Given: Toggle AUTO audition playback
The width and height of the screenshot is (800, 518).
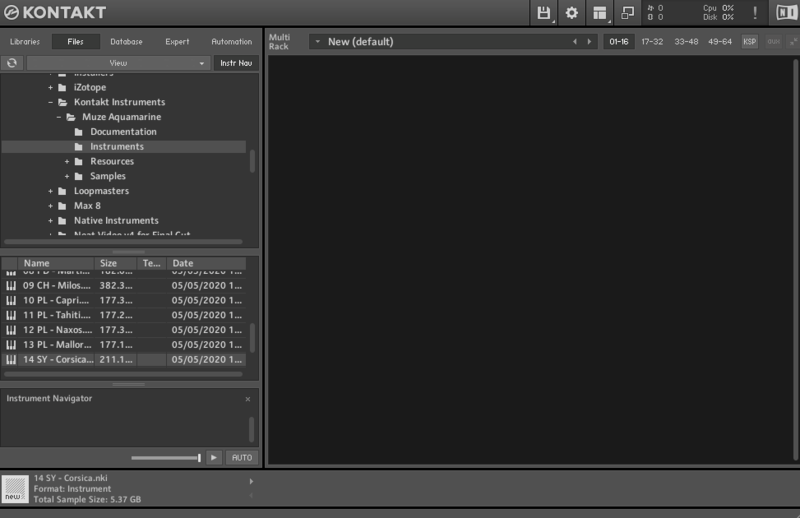Looking at the screenshot, I should point(242,458).
